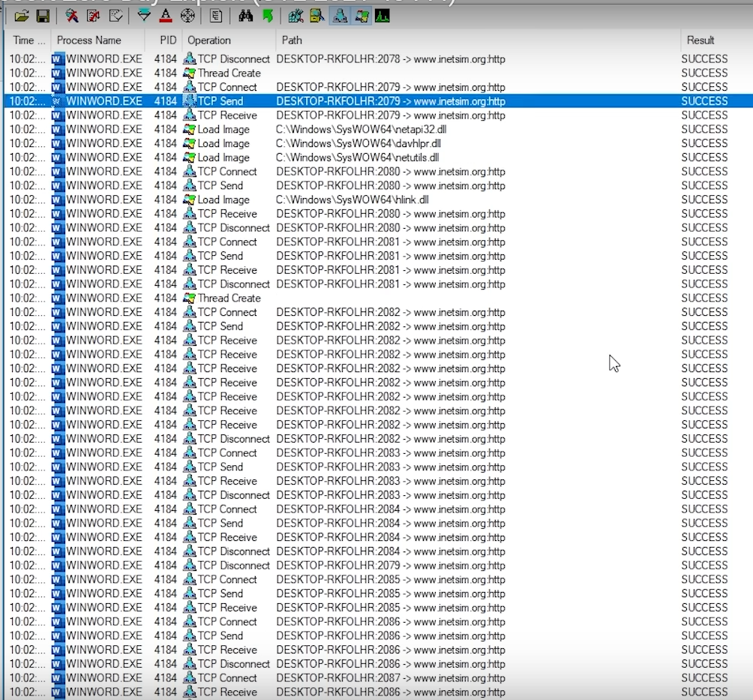Select the TCP Connect row for port 2086

click(379, 621)
